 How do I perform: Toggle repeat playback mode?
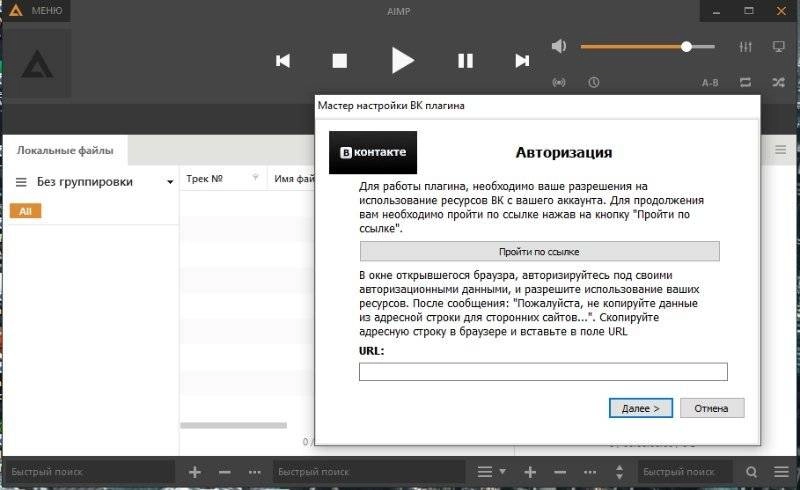745,82
